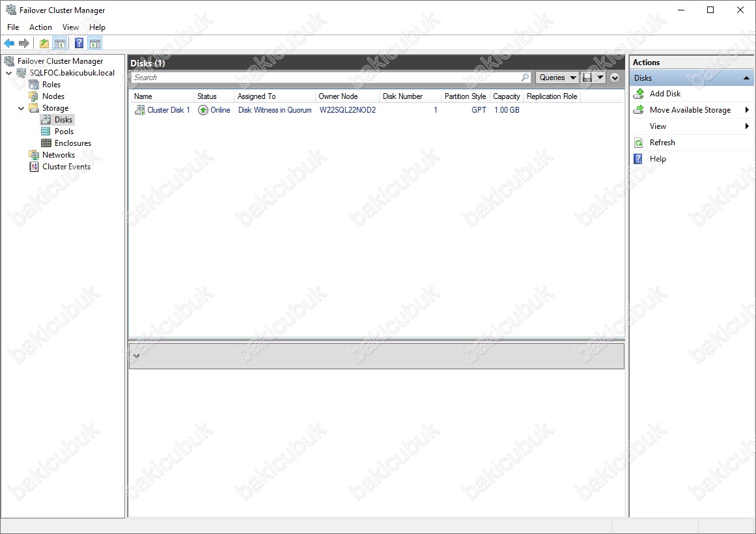Click the Roles icon in the tree
Screen dimensions: 756x534
pos(34,85)
